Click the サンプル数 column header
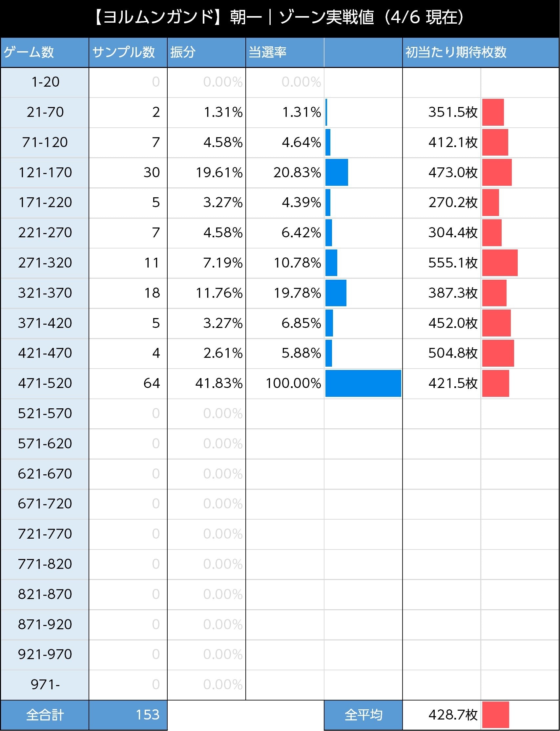Viewport: 560px width, 731px height. (x=124, y=53)
